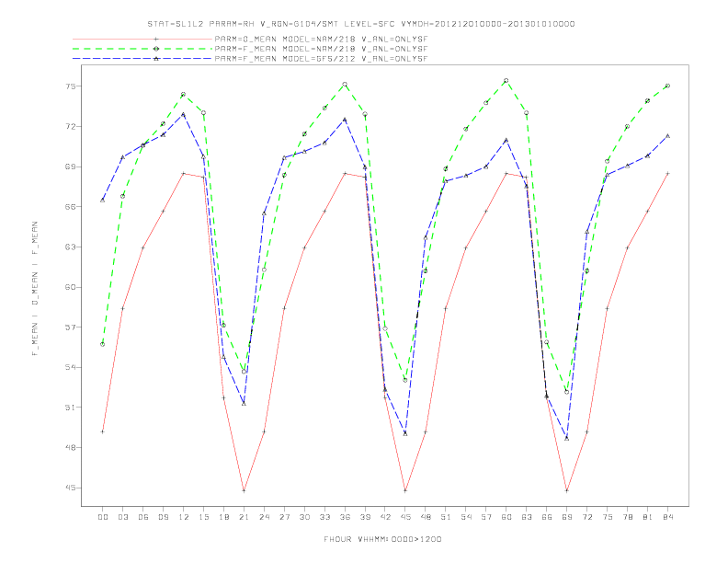
Task: Click the red solid legend line sample
Action: [142, 39]
